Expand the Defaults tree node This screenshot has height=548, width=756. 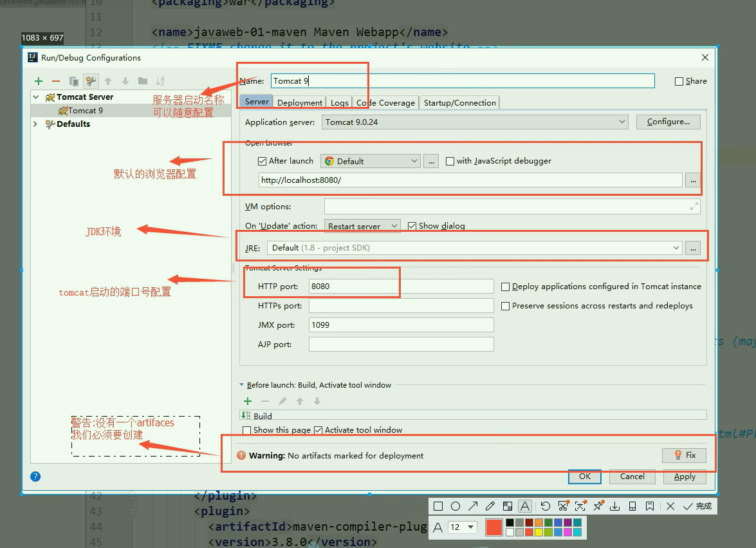point(35,124)
